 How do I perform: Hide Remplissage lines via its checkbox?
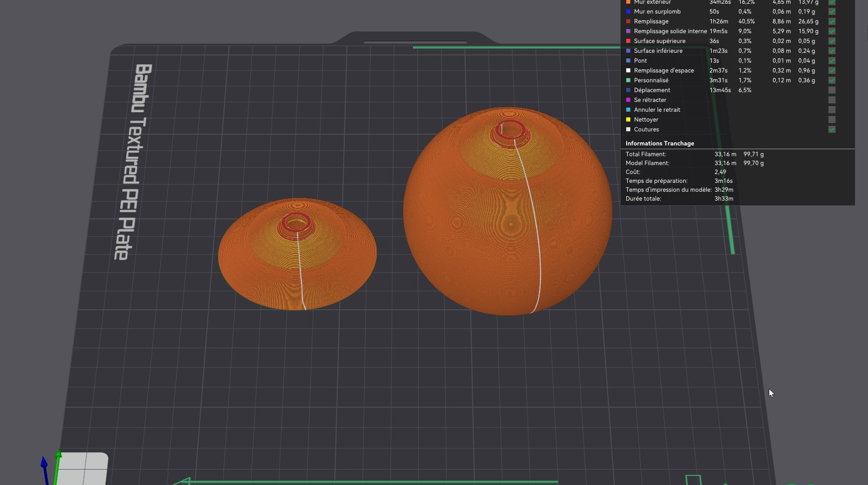(832, 22)
